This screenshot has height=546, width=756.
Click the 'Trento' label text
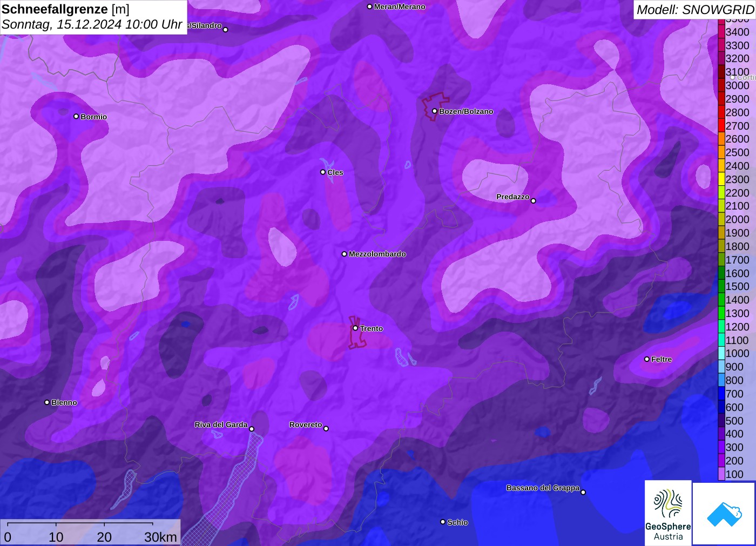point(372,328)
